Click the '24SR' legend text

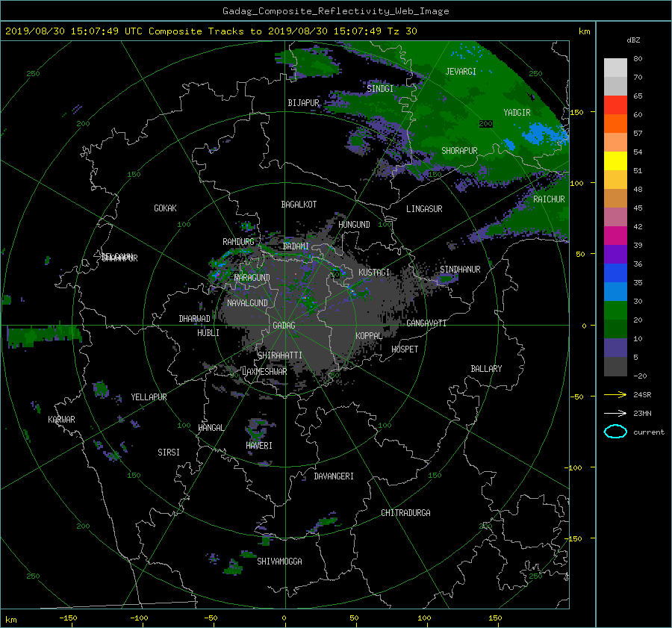tap(642, 395)
